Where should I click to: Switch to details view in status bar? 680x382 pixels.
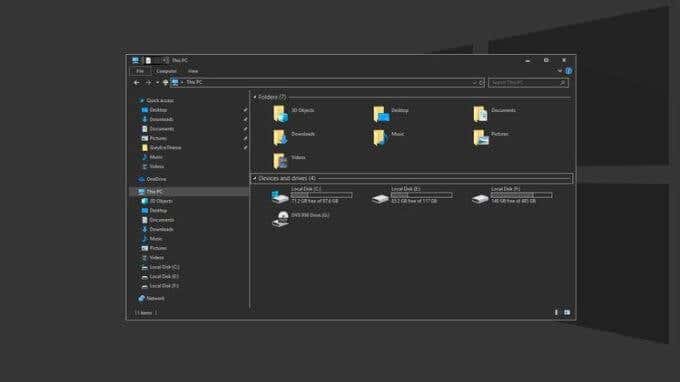(x=556, y=312)
